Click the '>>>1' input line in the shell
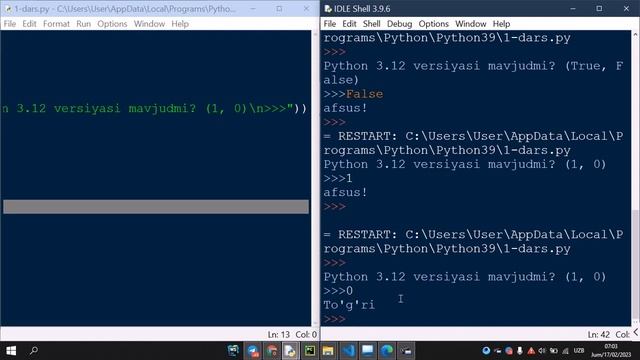Image resolution: width=640 pixels, height=360 pixels. (338, 178)
